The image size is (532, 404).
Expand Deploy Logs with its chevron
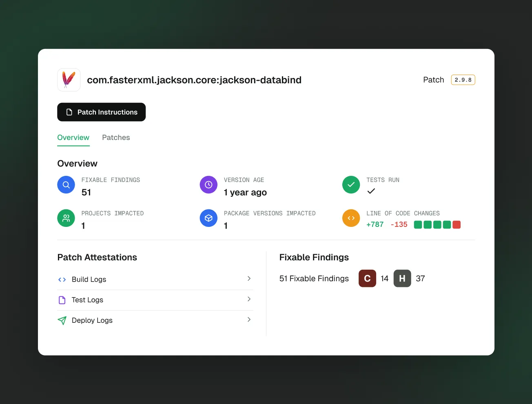[249, 320]
